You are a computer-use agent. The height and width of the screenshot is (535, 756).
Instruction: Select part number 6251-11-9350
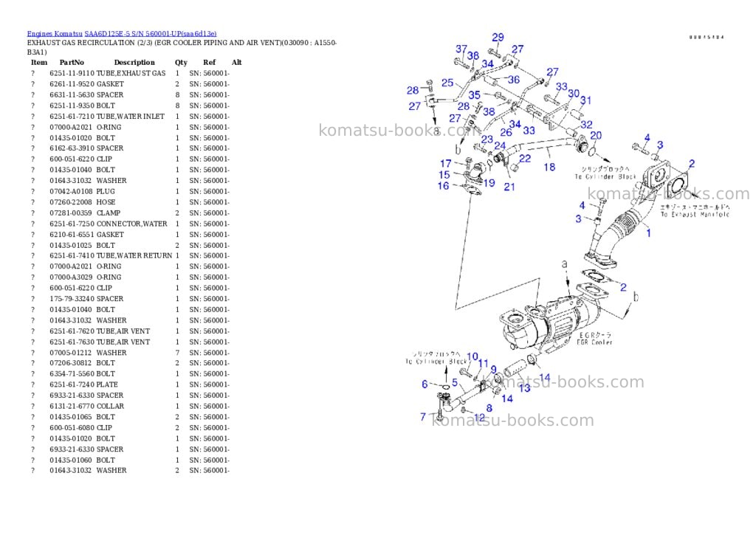pyautogui.click(x=72, y=106)
